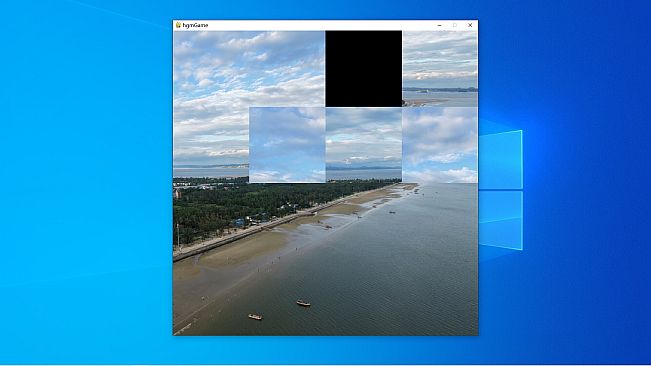This screenshot has height=366, width=651.
Task: Select the third-row tile with forest and coastal road
Action: click(287, 221)
